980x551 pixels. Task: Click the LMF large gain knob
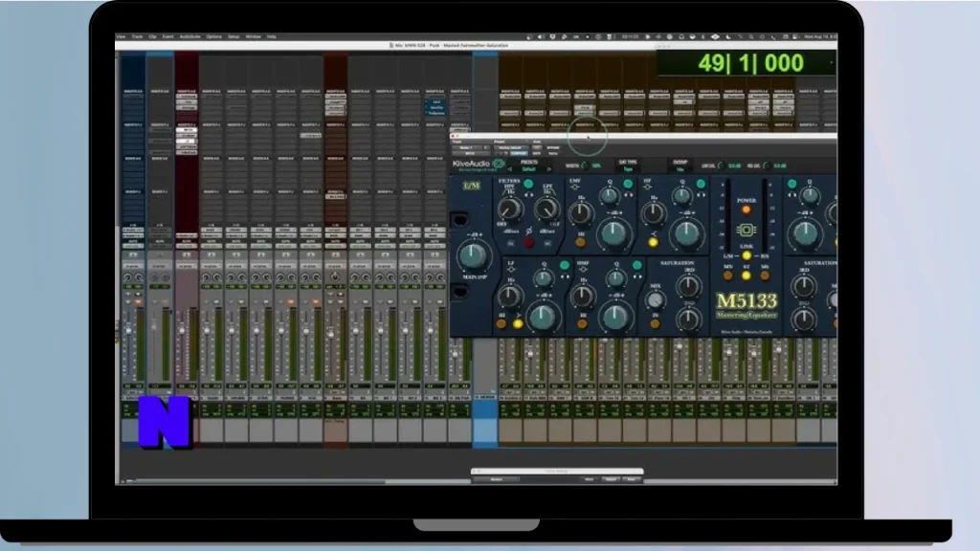(613, 233)
